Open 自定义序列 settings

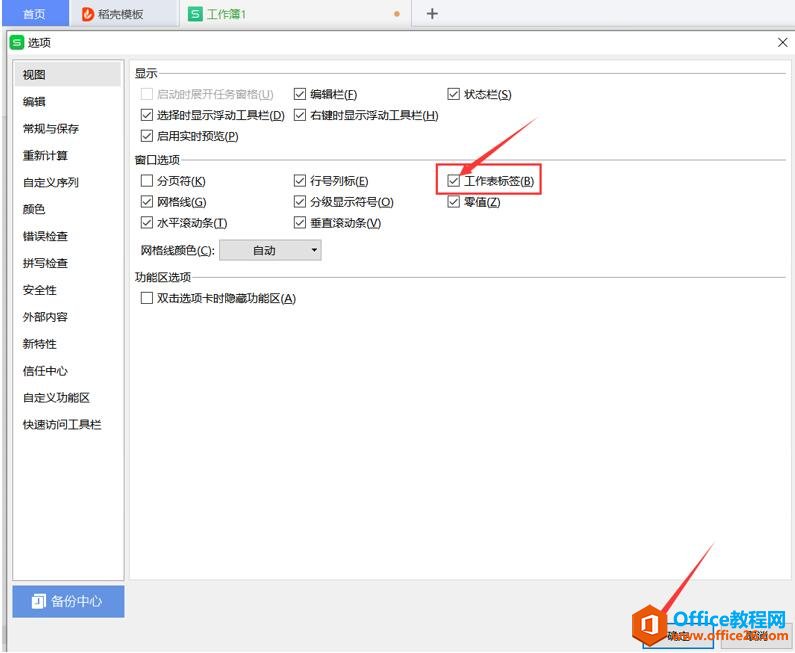coord(67,183)
